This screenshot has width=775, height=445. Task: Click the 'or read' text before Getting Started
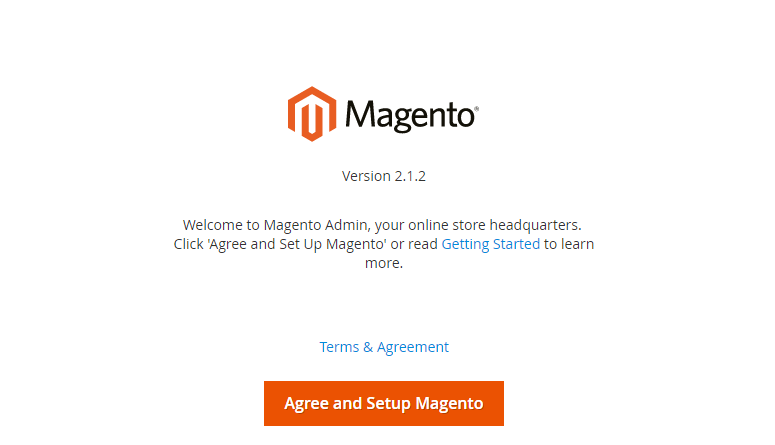(x=414, y=244)
